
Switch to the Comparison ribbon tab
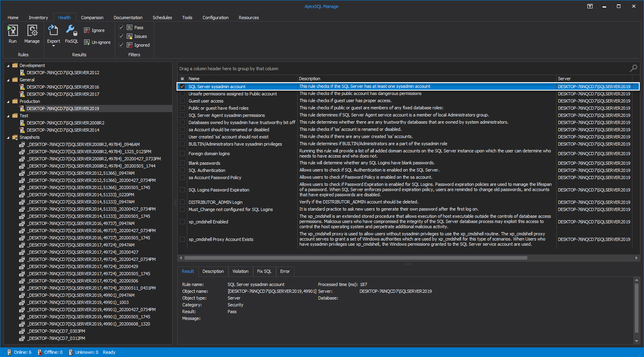click(x=92, y=18)
